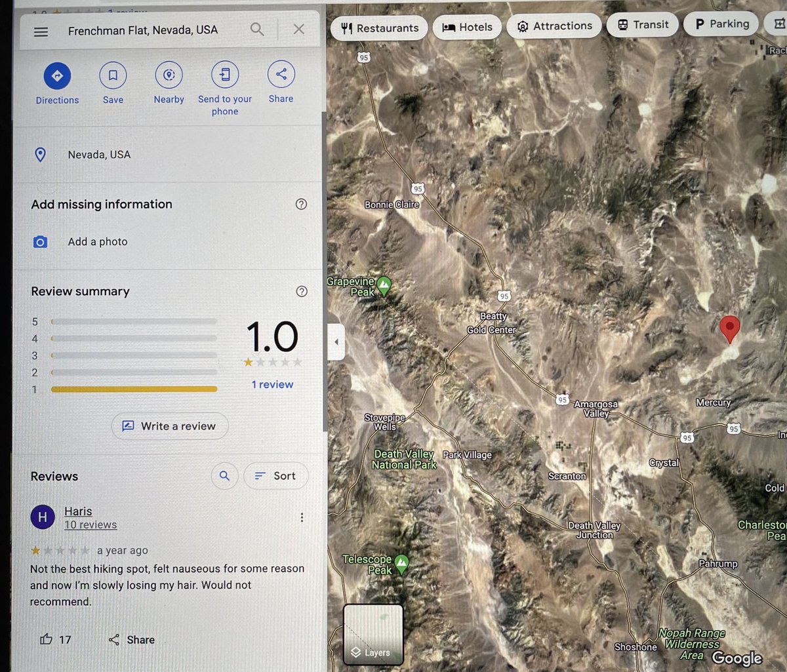Click Haris profile avatar H
787x672 pixels.
[x=43, y=517]
